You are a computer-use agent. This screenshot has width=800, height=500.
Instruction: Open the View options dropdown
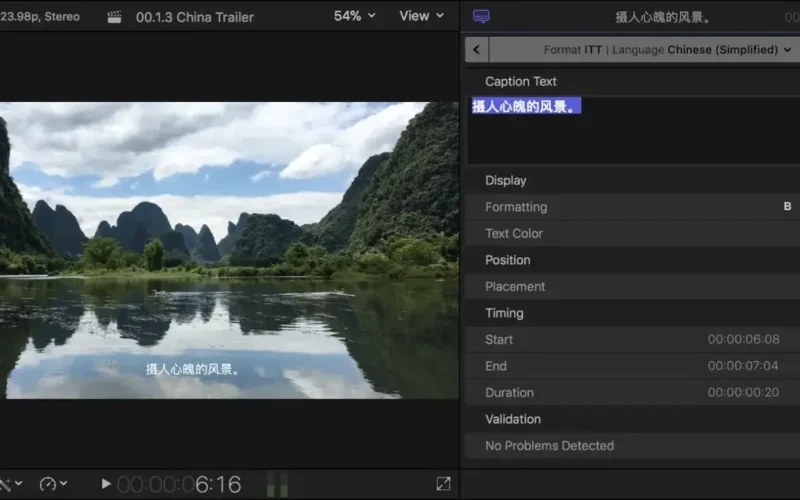421,16
